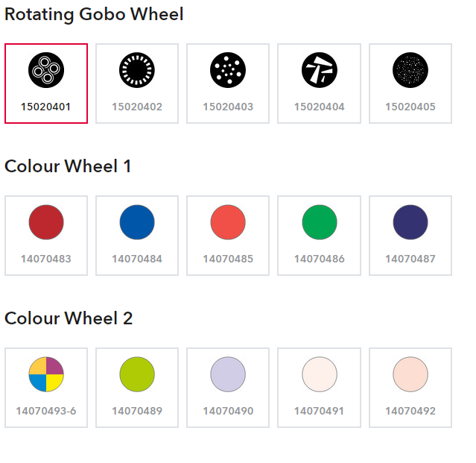Click the 15020403 part number label

coord(228,107)
